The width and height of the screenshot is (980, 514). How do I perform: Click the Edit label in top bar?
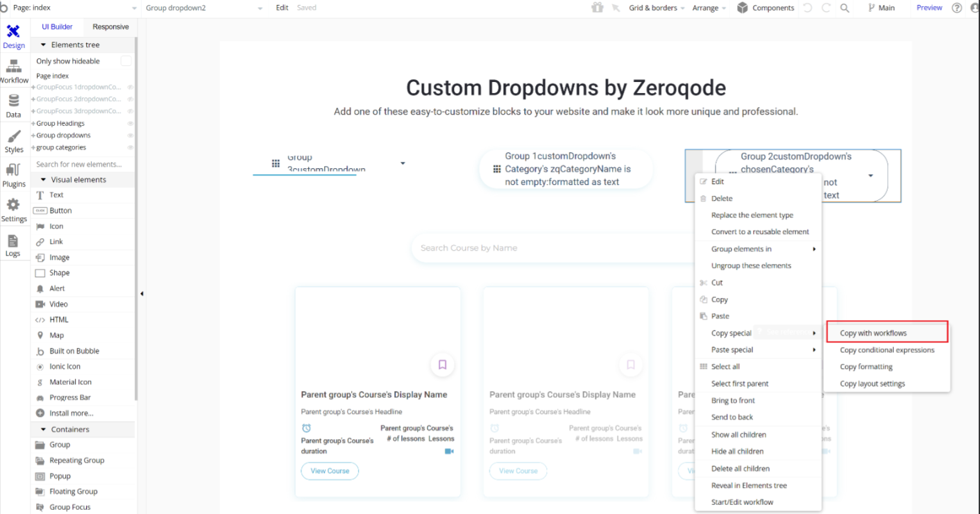click(x=282, y=8)
